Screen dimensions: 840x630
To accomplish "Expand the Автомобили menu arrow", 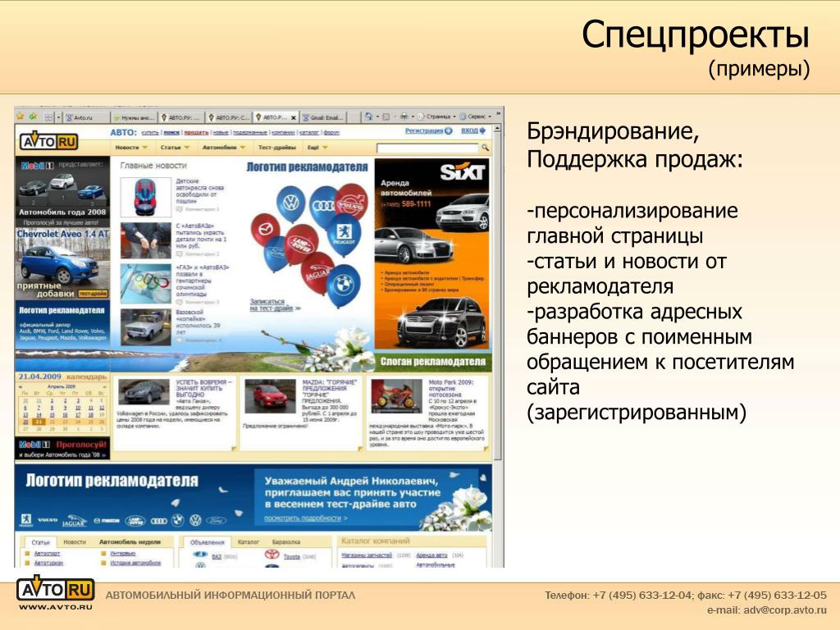I will coord(243,148).
